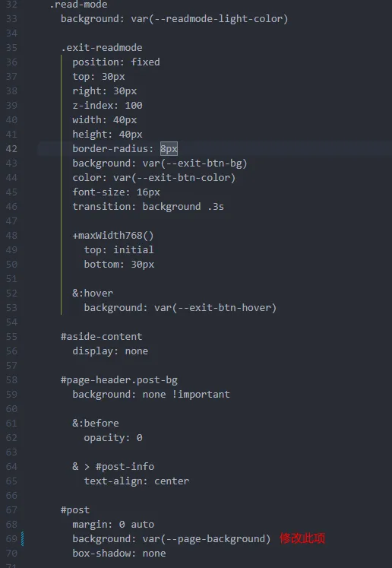Image resolution: width=392 pixels, height=568 pixels.
Task: Click line number 42 in the gutter
Action: click(11, 149)
